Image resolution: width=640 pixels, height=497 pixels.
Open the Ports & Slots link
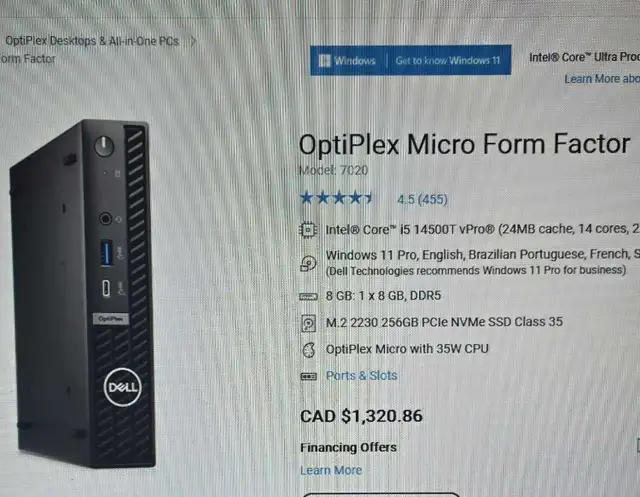pyautogui.click(x=361, y=375)
